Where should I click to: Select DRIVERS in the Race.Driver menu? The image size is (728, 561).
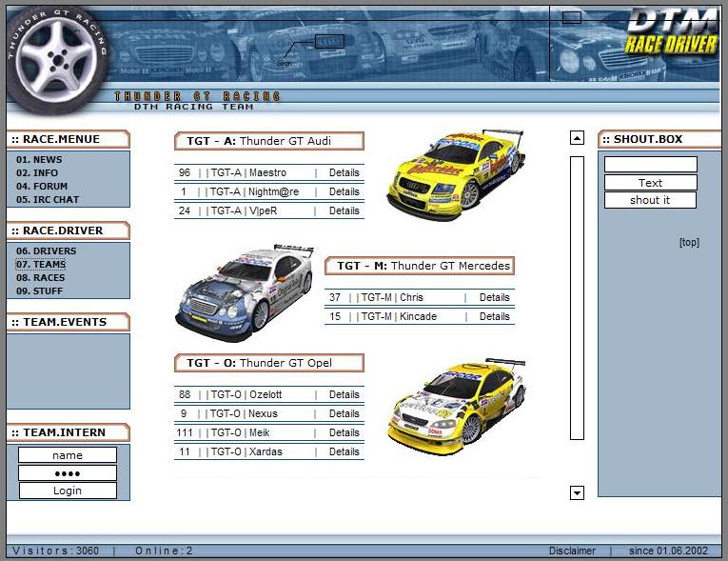click(46, 251)
